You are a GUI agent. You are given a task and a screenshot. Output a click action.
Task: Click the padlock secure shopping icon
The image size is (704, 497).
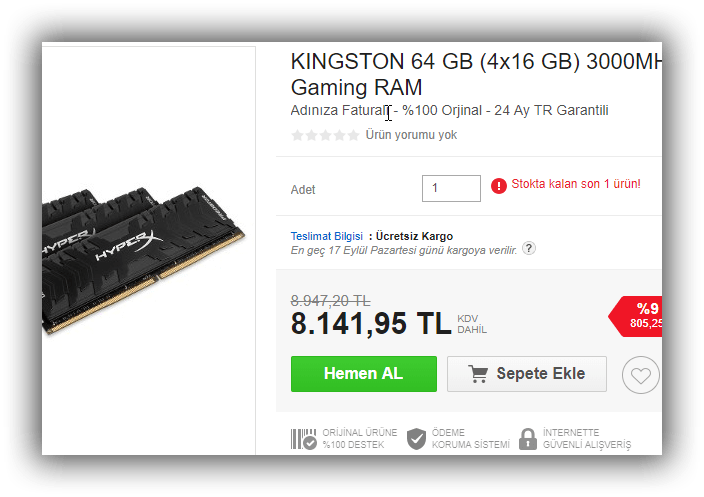coord(528,439)
